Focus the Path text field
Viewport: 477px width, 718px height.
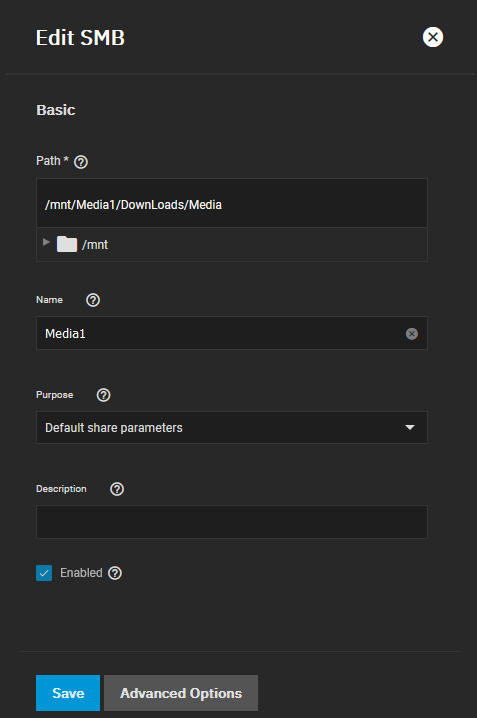(x=232, y=203)
